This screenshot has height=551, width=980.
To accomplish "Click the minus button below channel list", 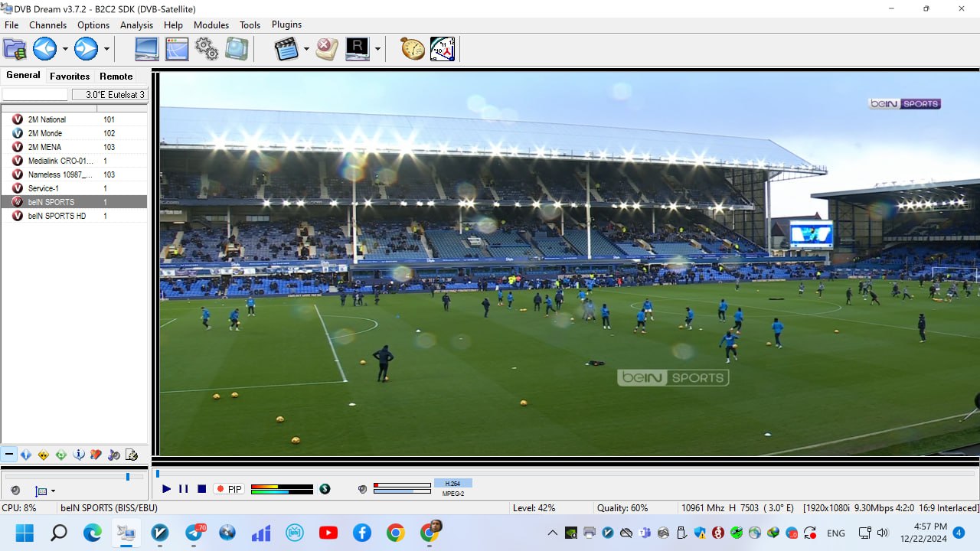I will point(8,455).
